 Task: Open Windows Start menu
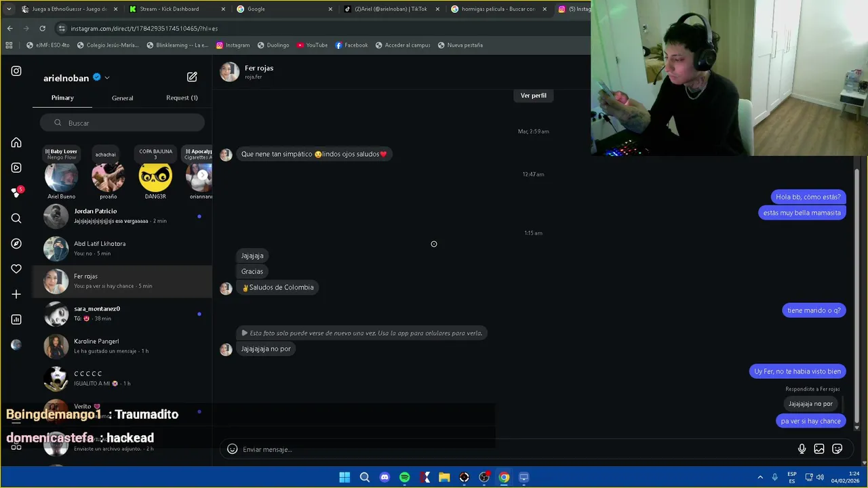click(344, 477)
